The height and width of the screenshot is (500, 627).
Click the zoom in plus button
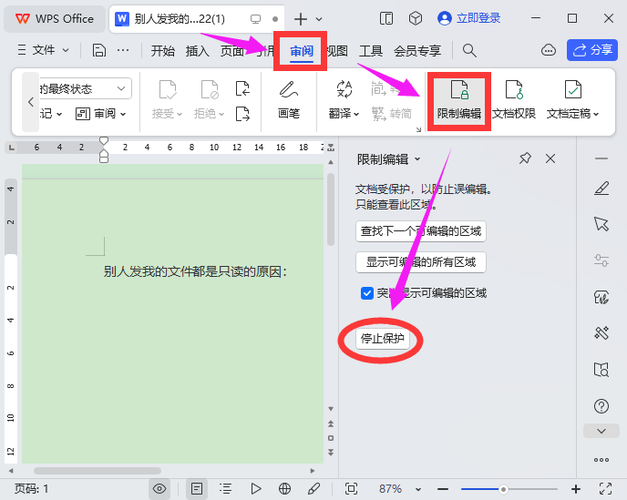tap(575, 489)
